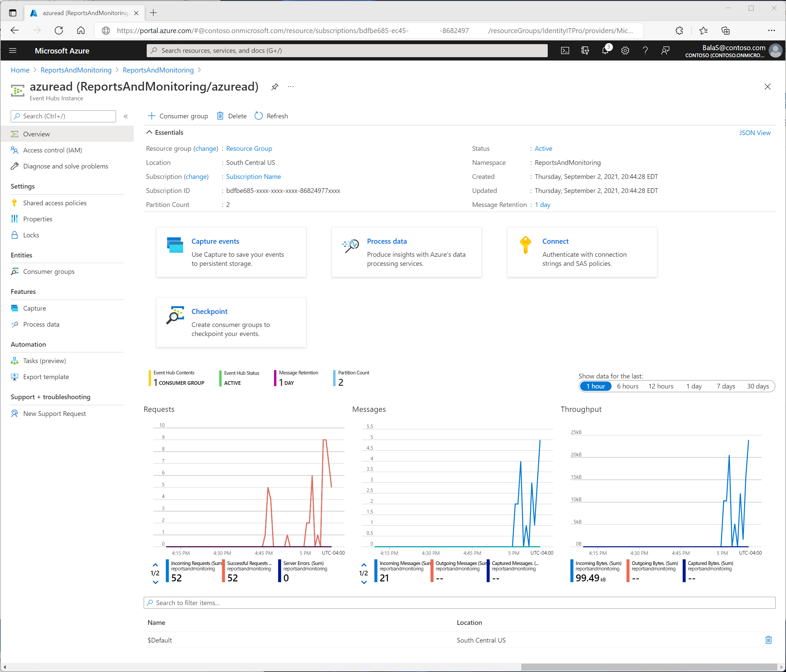Add a new Consumer group
Viewport: 786px width, 672px height.
[177, 116]
